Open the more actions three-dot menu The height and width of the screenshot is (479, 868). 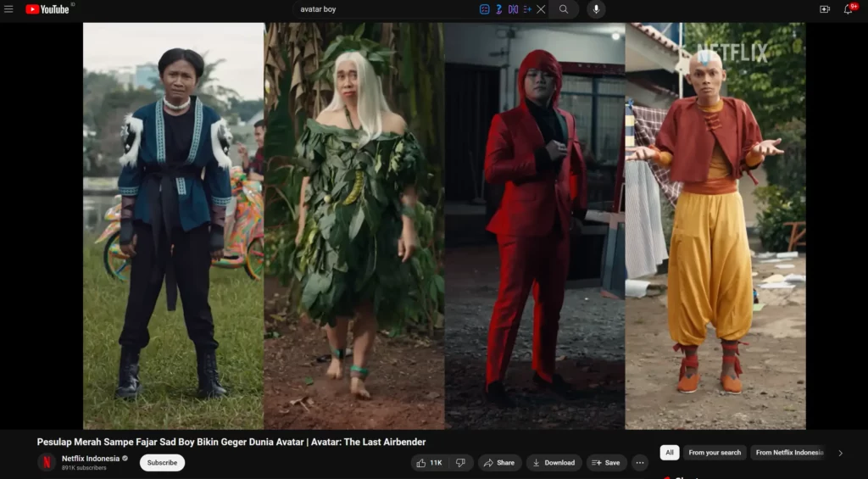(x=640, y=463)
